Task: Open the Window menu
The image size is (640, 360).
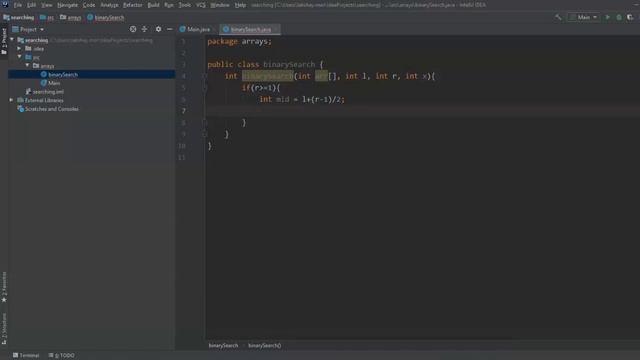Action: [220, 5]
